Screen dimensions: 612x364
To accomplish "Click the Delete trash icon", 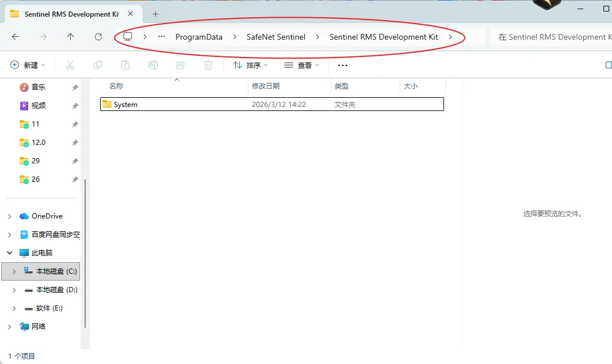I will tap(208, 65).
